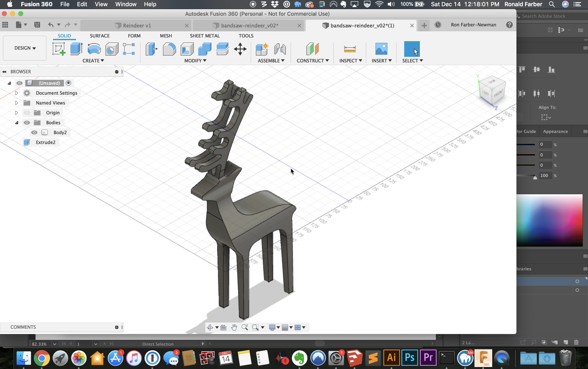Select the Extrude tool icon
Image resolution: width=588 pixels, height=369 pixels.
point(76,49)
